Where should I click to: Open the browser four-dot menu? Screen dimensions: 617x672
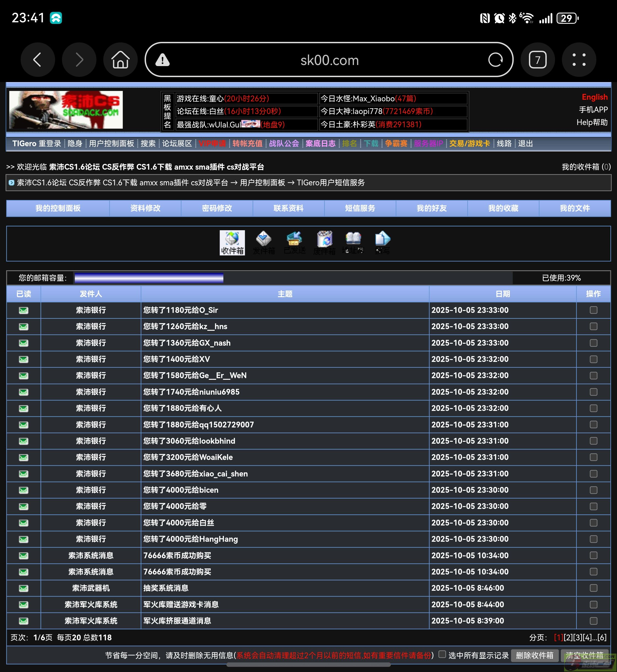click(x=579, y=60)
